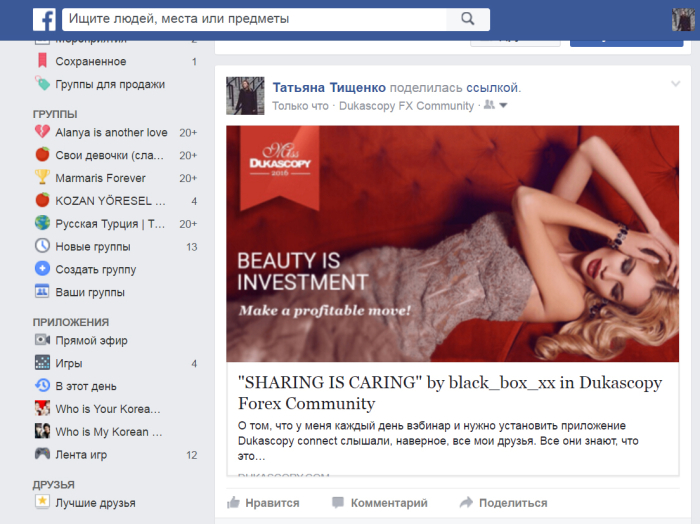Viewport: 700px width, 524px height.
Task: Click camera icon for Прямой эфир
Action: point(42,340)
